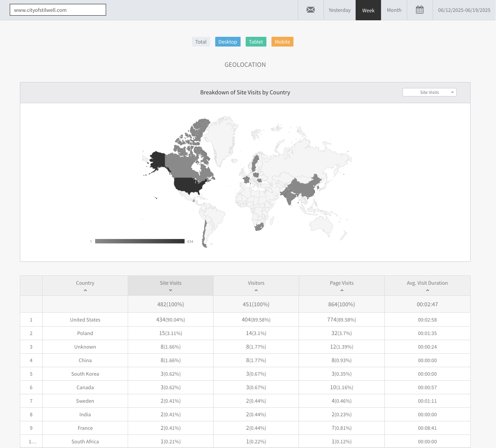Click the envelope email report icon

click(310, 10)
